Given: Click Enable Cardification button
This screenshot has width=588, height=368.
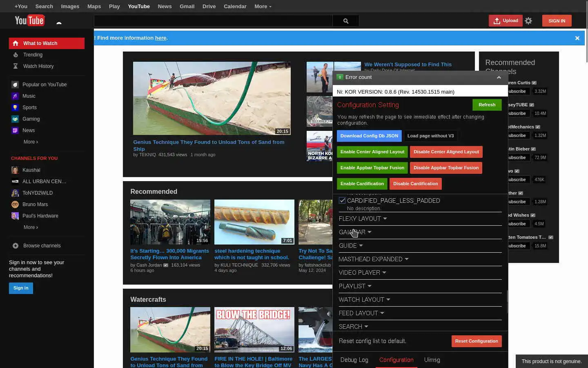Looking at the screenshot, I should click(362, 184).
